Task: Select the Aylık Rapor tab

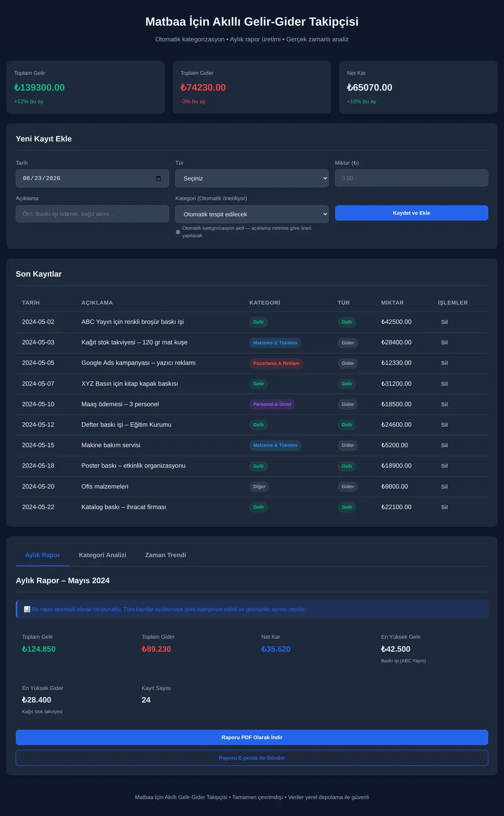Action: coord(42,555)
